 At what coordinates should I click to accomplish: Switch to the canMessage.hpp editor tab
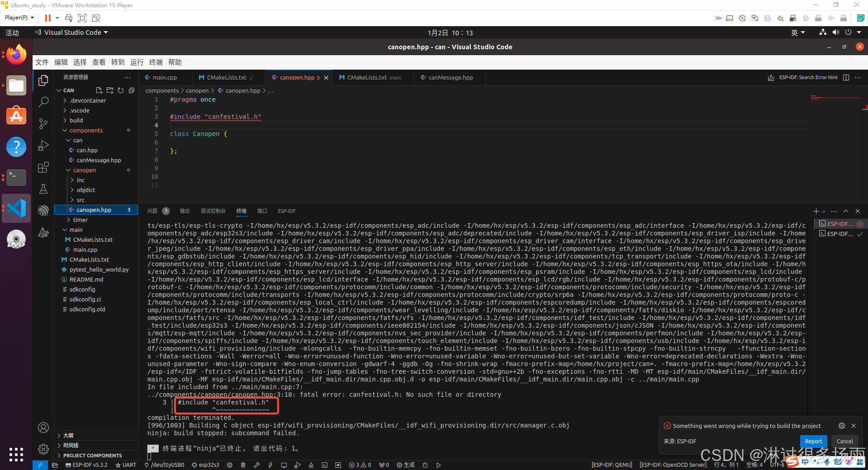point(450,78)
